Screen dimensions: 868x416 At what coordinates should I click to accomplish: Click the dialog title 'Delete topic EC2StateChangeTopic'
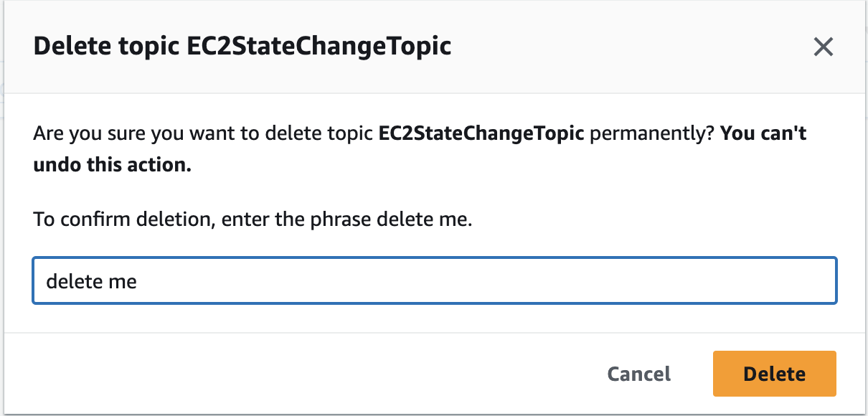click(242, 47)
